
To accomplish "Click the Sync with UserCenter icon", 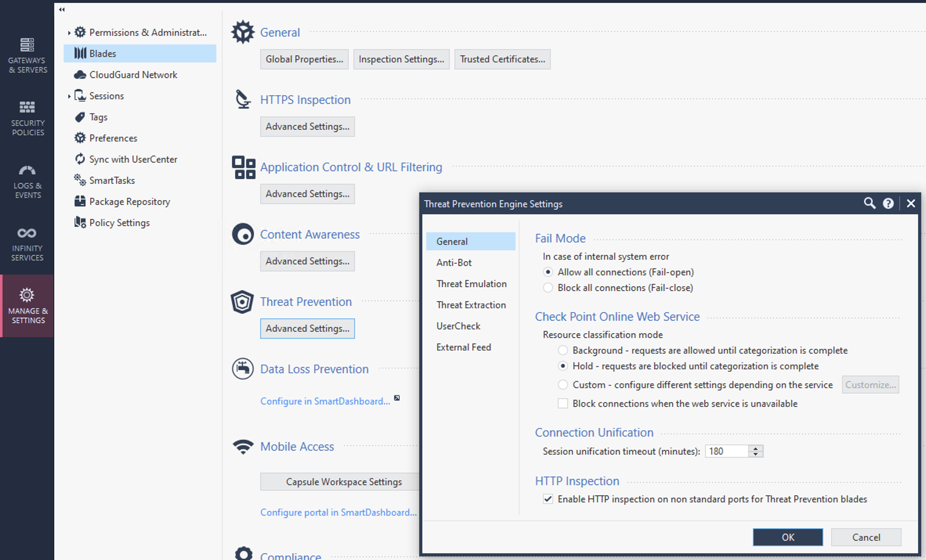I will [80, 159].
